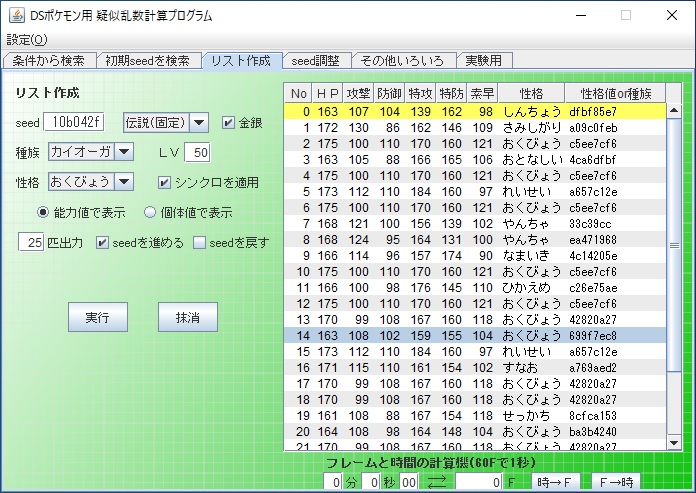Click PID 4ca6dfbf in row 3
This screenshot has width=696, height=493.
click(593, 160)
